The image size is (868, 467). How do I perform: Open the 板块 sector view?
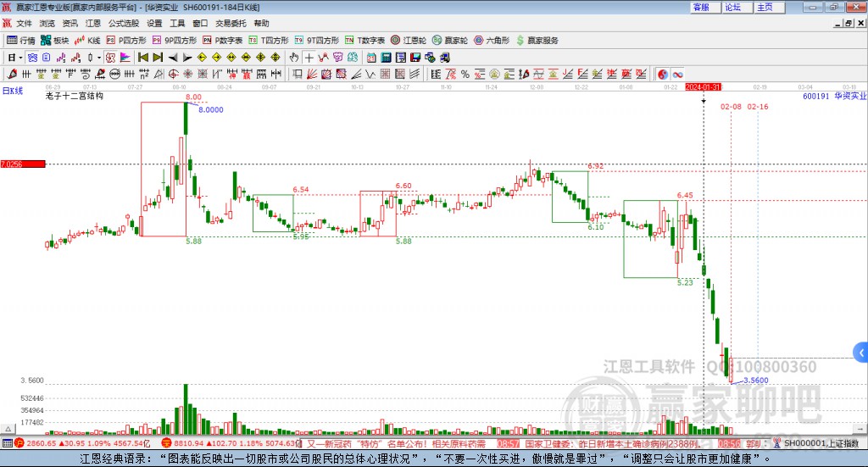click(x=54, y=41)
